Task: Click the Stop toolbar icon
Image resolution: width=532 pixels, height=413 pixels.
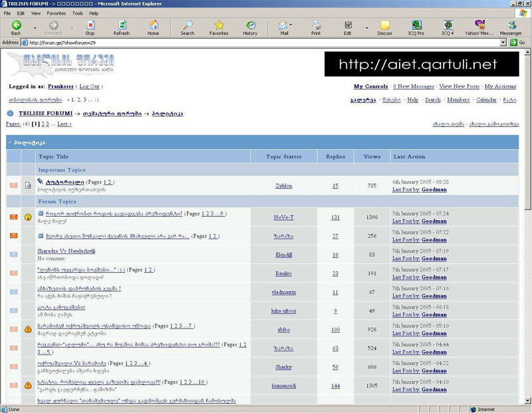Action: pos(90,27)
